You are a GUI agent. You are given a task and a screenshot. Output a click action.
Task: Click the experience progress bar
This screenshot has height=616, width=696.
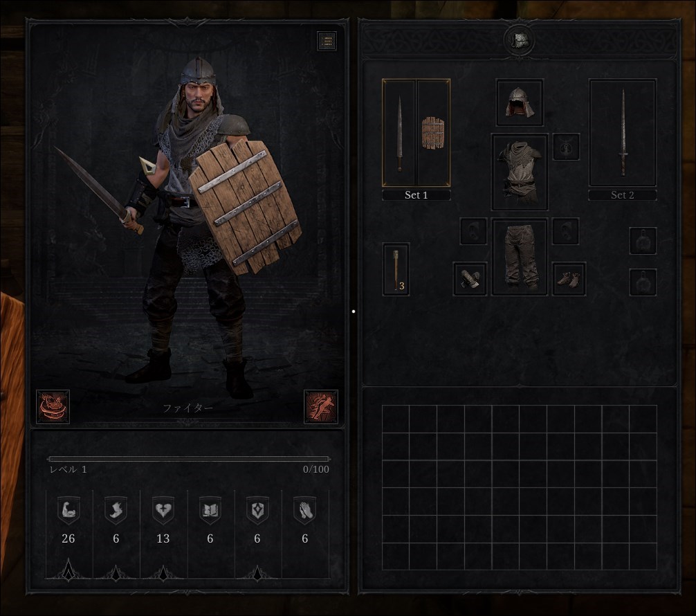(189, 459)
